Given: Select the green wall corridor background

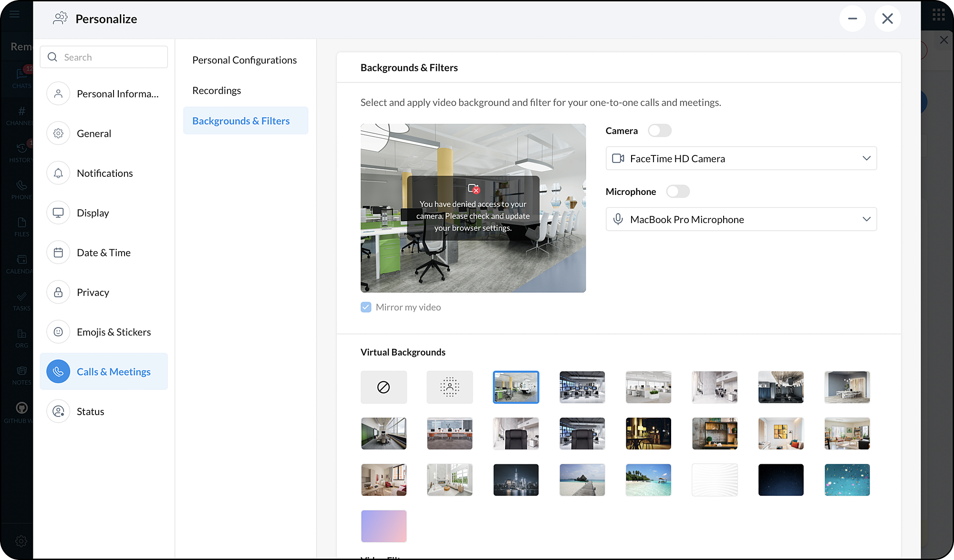Looking at the screenshot, I should (384, 434).
